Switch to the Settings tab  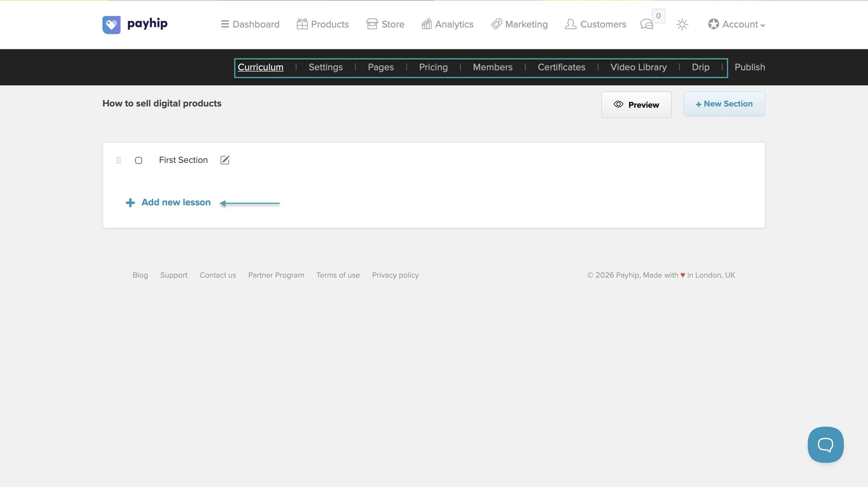[325, 67]
